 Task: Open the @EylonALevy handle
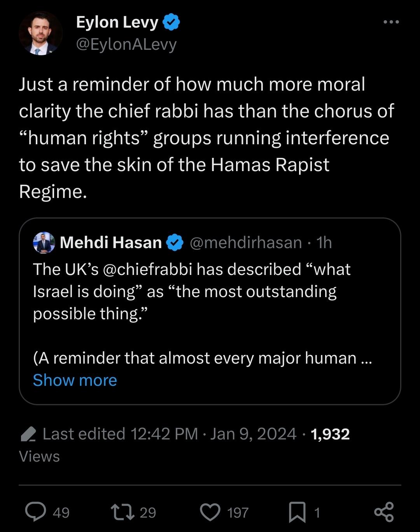(x=126, y=44)
